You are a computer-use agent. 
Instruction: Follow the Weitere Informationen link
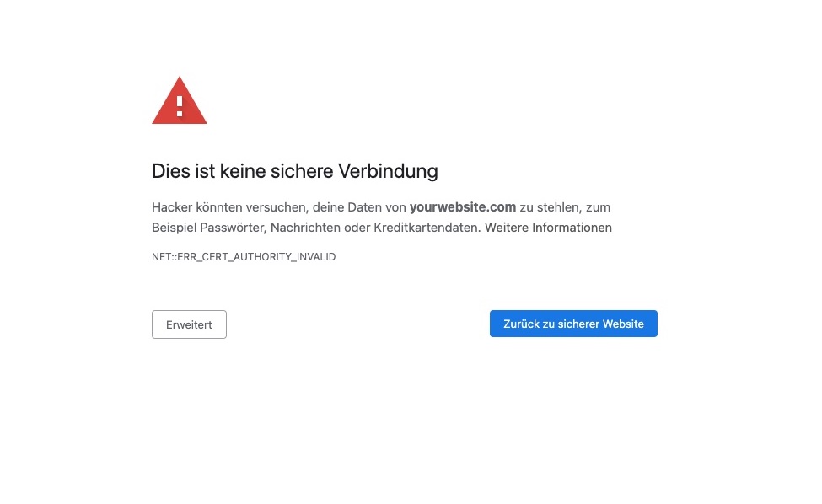[x=548, y=228]
